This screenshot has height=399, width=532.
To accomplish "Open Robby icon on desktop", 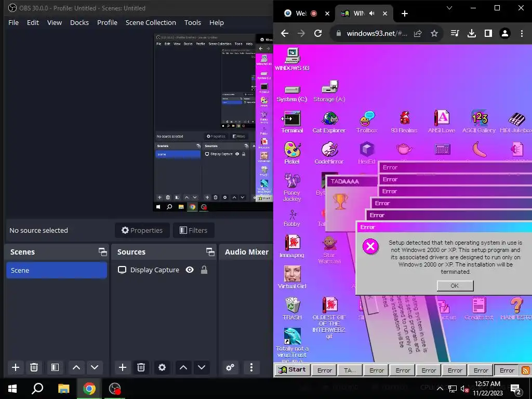I will pyautogui.click(x=292, y=218).
